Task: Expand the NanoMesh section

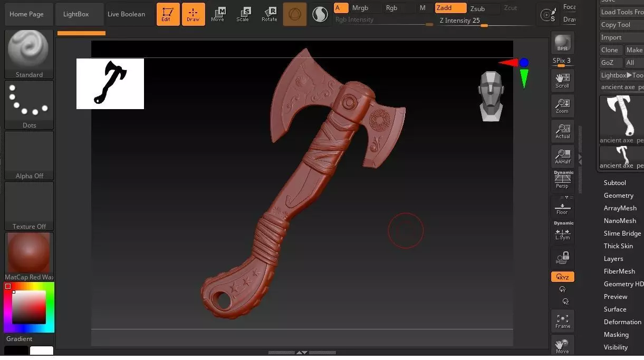Action: pyautogui.click(x=620, y=221)
